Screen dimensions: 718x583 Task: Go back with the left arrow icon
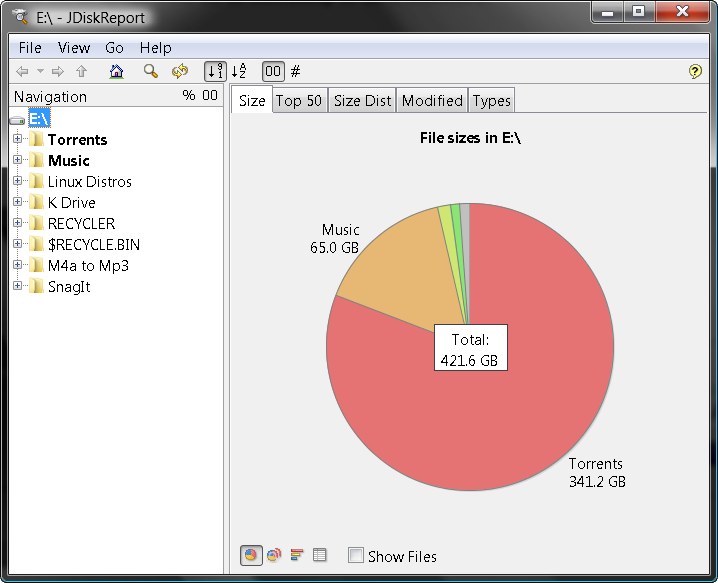[x=22, y=71]
